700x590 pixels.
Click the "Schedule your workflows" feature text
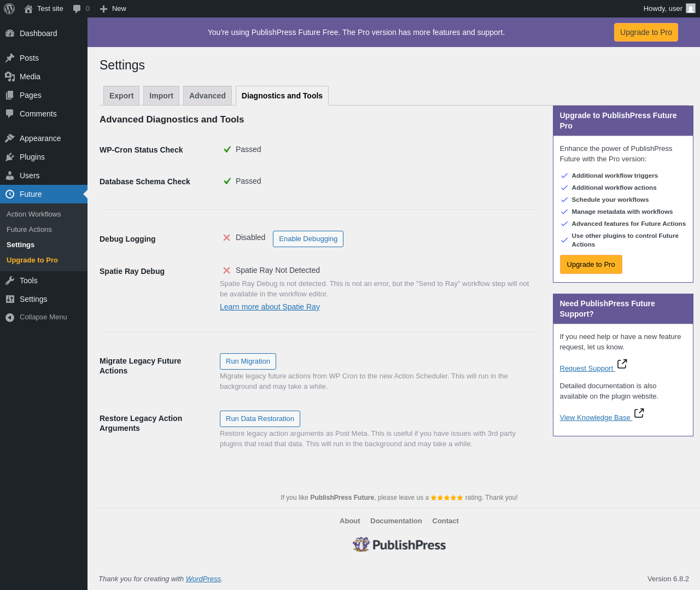click(x=610, y=200)
